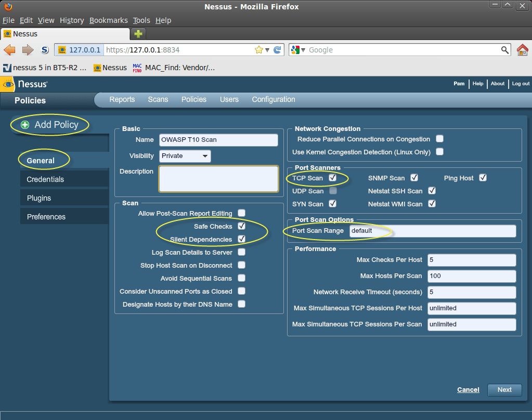Viewport: 532px width, 420px height.
Task: Open the MAC_Find Vendor bookmark
Action: tap(174, 68)
